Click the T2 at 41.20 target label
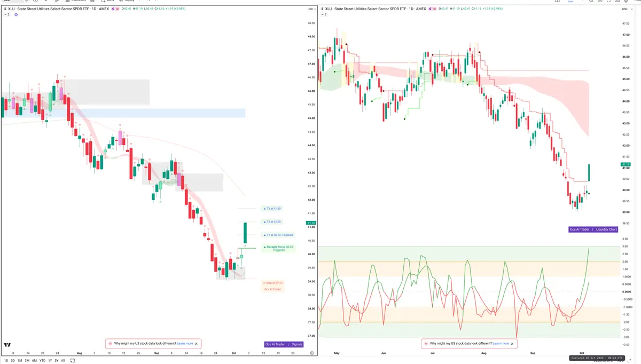This screenshot has height=364, width=641. pos(273,221)
